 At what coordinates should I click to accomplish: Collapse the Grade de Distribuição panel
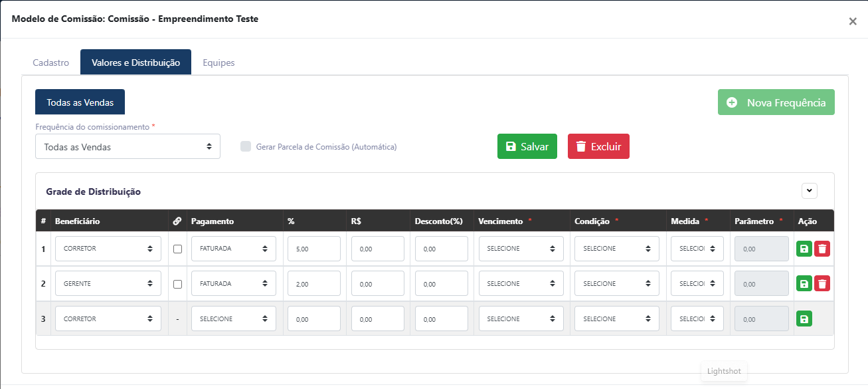pyautogui.click(x=810, y=190)
